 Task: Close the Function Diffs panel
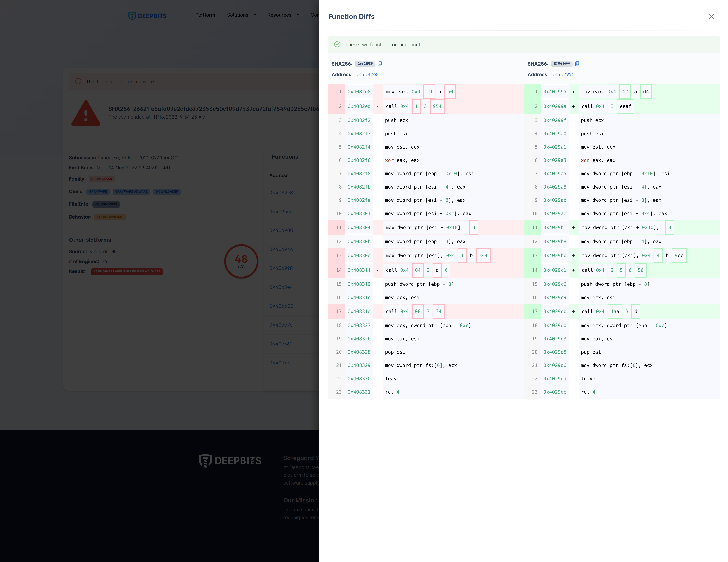[711, 16]
